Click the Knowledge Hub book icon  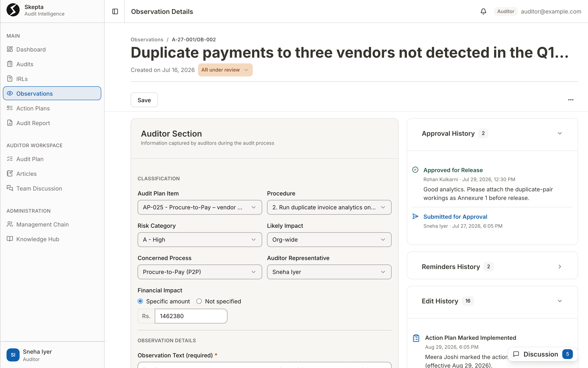click(10, 239)
